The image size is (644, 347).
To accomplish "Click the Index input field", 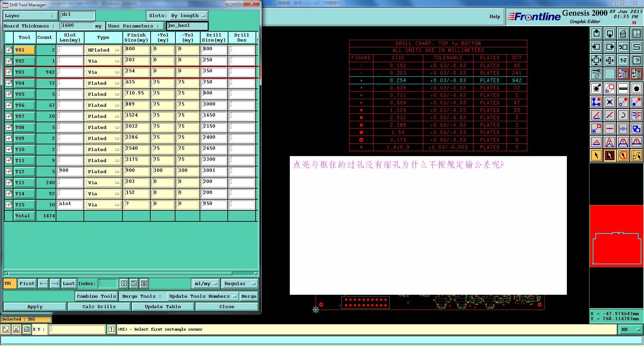I will point(107,283).
